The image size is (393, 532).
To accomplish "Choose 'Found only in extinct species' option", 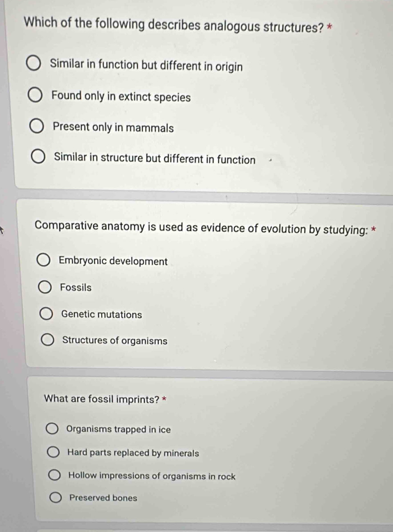I will pos(35,96).
